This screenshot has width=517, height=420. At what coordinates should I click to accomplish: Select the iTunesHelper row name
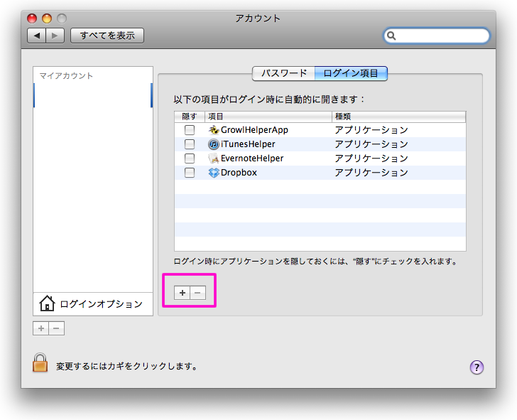[248, 144]
